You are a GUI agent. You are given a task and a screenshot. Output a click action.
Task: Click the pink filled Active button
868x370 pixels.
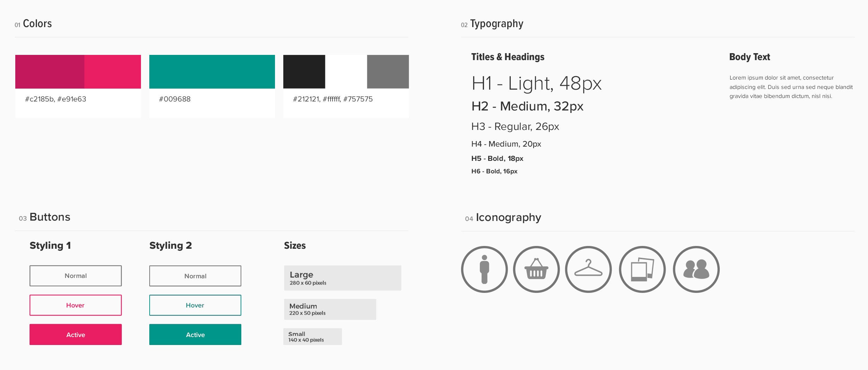(x=76, y=335)
